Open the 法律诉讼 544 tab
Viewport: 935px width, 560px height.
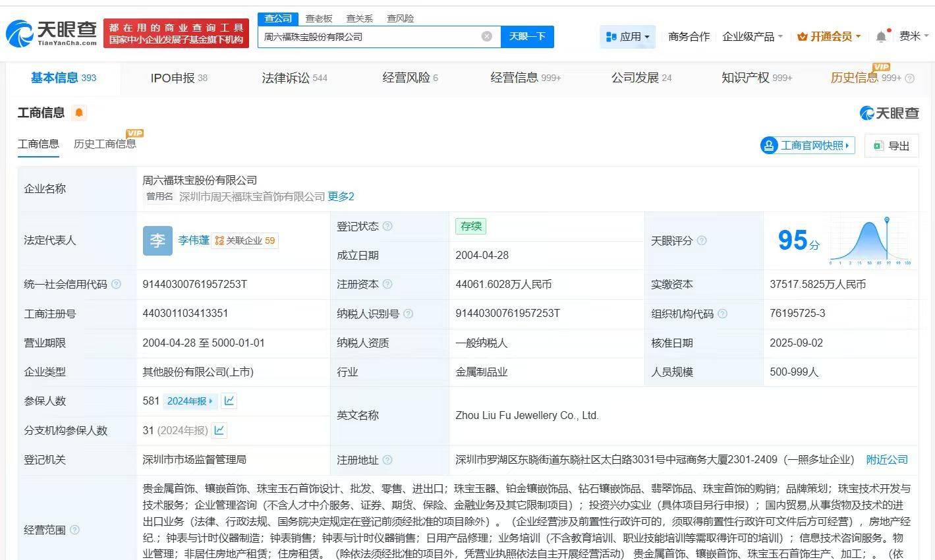click(295, 78)
